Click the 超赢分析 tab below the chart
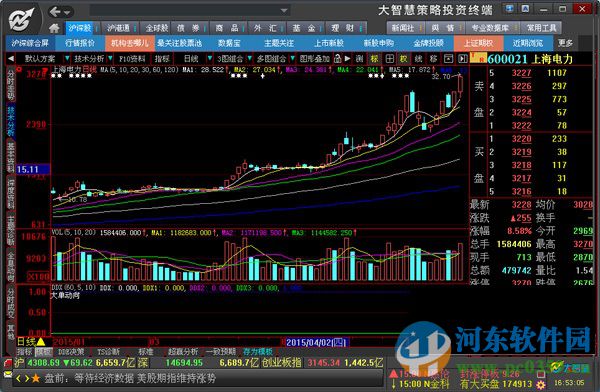The height and width of the screenshot is (392, 600). pos(183,351)
